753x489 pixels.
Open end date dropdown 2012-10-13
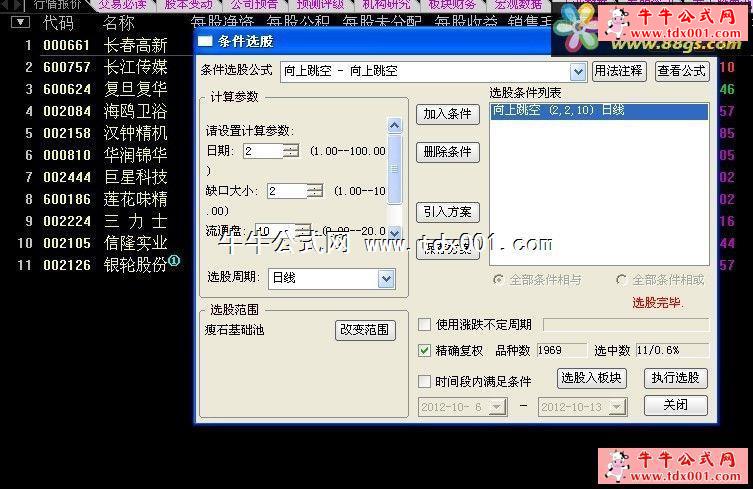[616, 407]
